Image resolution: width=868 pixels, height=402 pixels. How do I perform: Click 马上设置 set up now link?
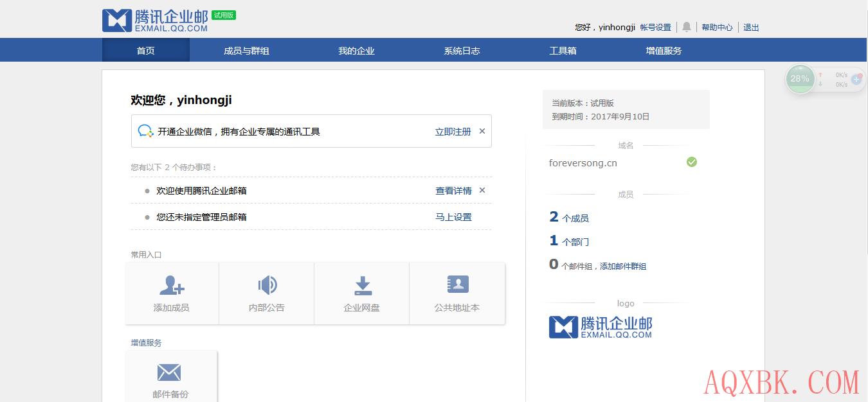pos(453,216)
